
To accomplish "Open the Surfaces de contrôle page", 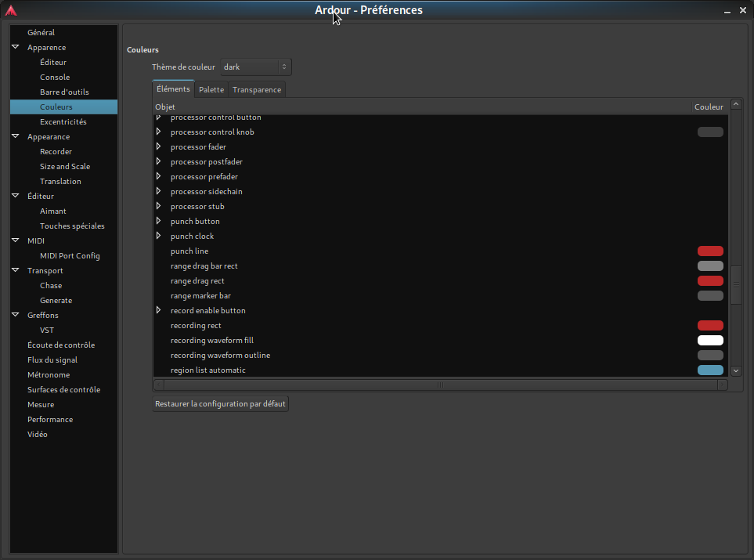I will point(64,390).
